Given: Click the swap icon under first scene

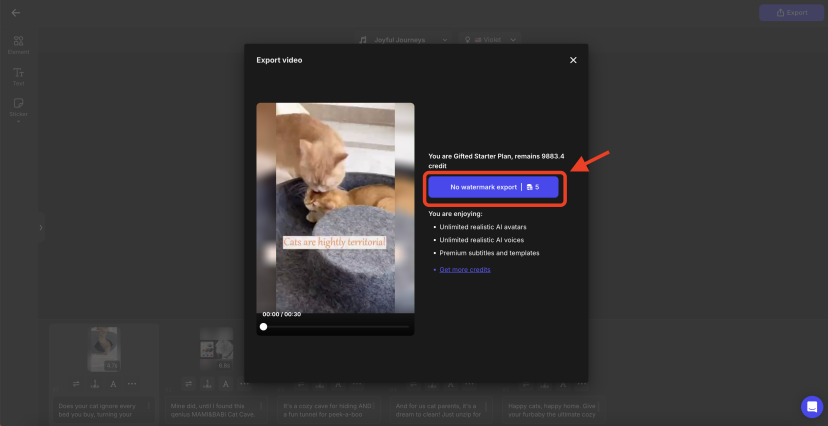Looking at the screenshot, I should (77, 384).
